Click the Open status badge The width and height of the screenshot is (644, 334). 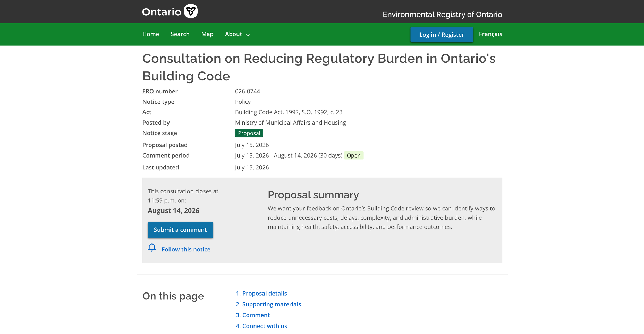click(353, 156)
